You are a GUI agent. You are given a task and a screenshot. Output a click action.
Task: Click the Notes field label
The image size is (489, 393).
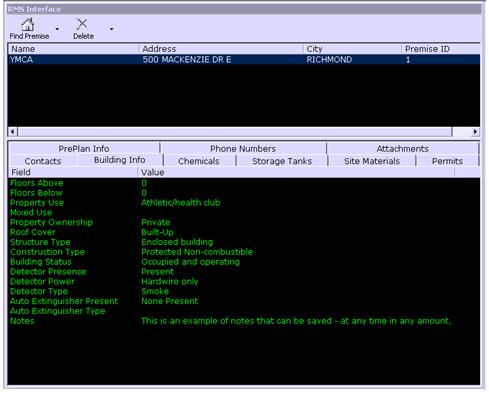click(22, 321)
